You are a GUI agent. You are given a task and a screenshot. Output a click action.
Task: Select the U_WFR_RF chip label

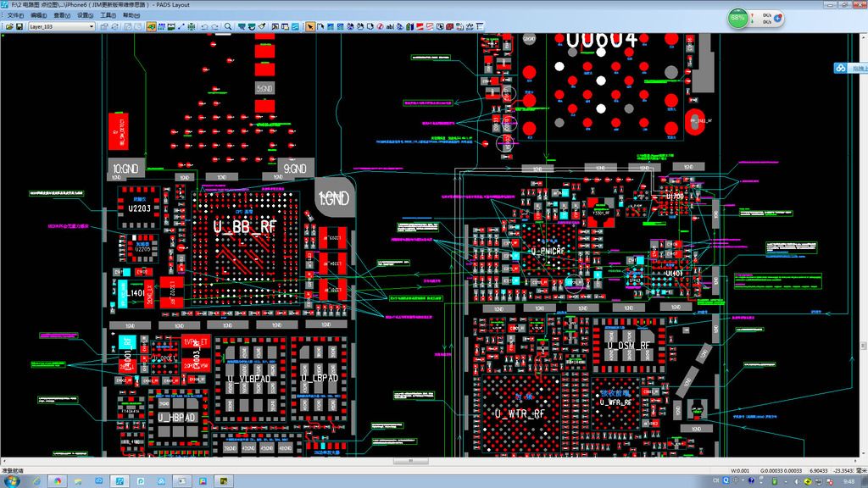[x=615, y=402]
